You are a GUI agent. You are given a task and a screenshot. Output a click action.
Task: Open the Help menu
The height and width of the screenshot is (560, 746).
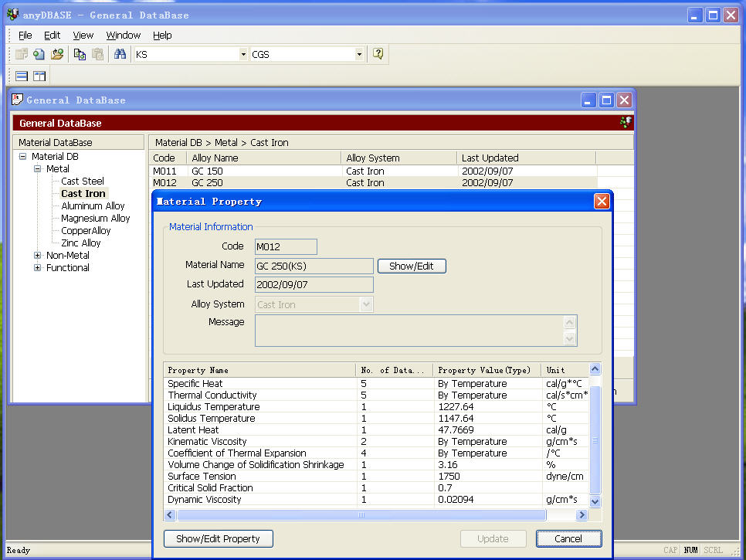click(x=162, y=36)
